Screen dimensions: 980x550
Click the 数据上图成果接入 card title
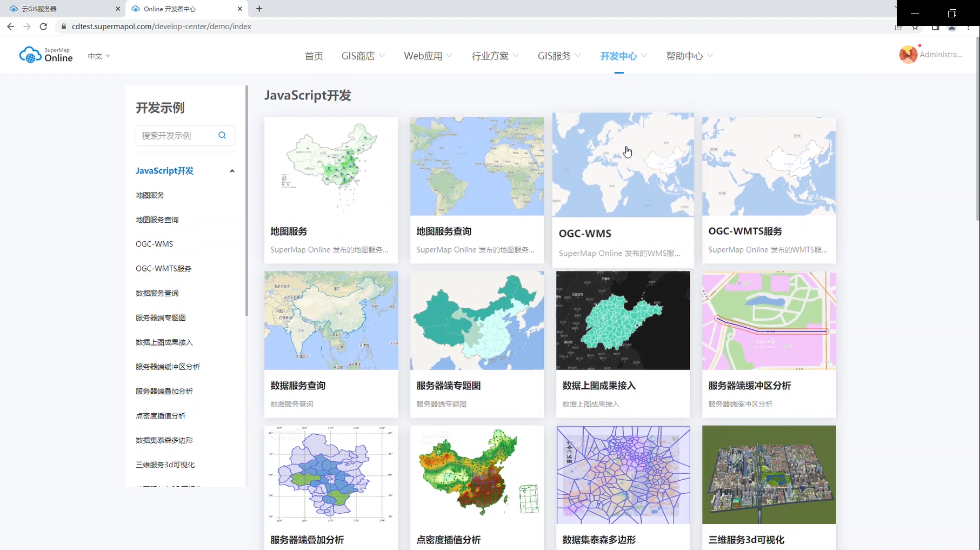599,386
